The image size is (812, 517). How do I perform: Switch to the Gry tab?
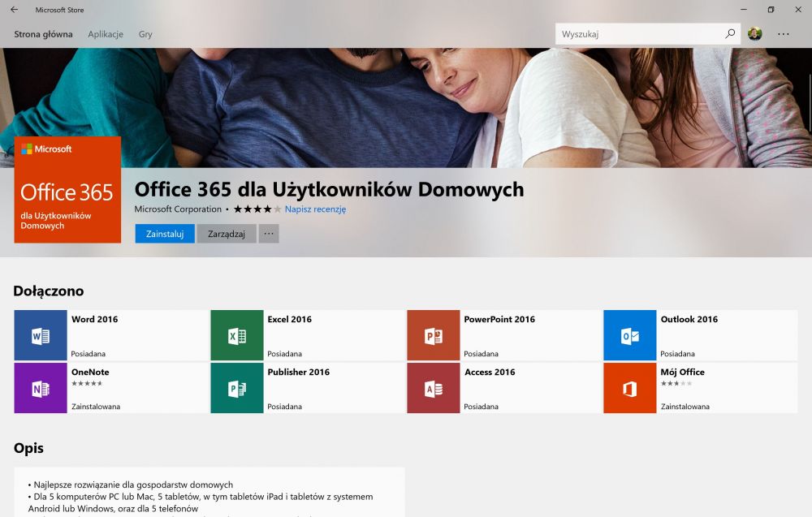(145, 34)
